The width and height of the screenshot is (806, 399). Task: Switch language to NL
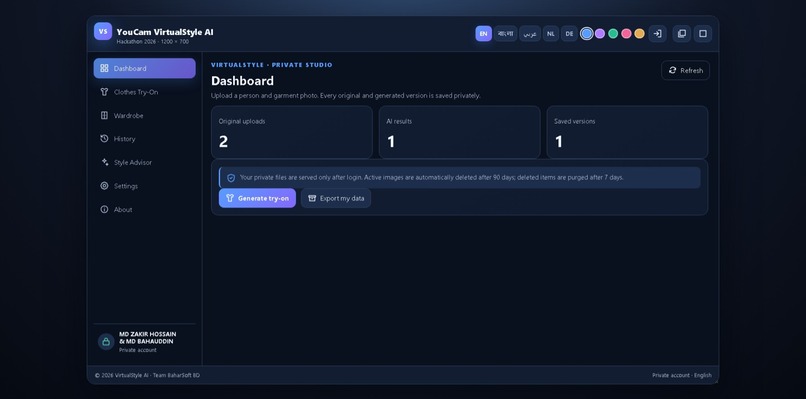[551, 33]
